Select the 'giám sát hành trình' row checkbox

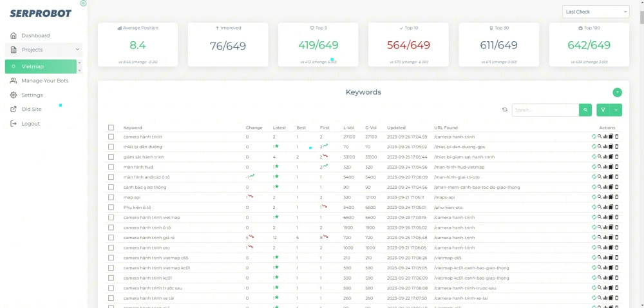point(111,157)
